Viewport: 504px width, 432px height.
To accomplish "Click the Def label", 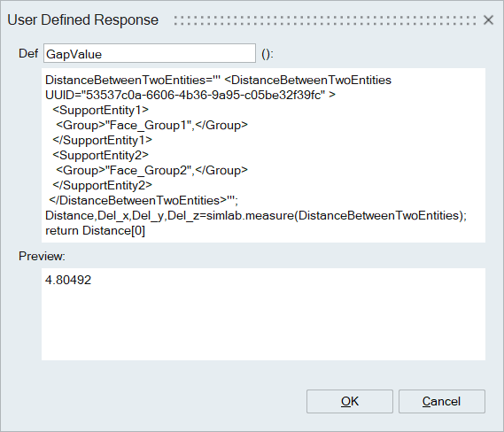I will (28, 53).
